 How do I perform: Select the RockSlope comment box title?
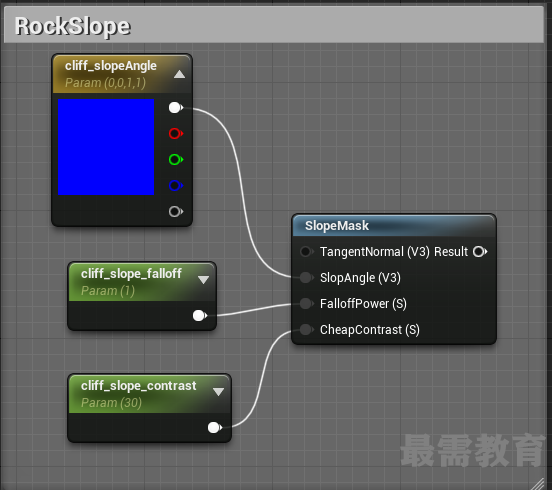[73, 26]
